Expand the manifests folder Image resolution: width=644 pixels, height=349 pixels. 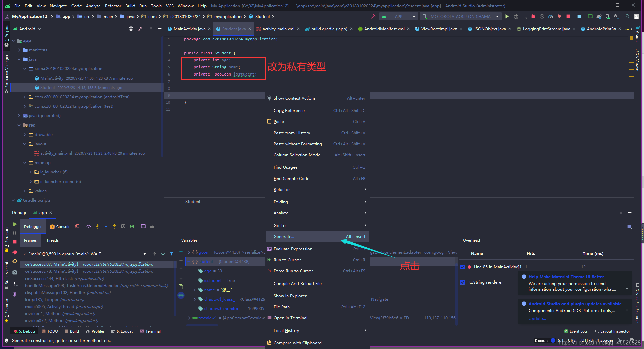point(19,50)
